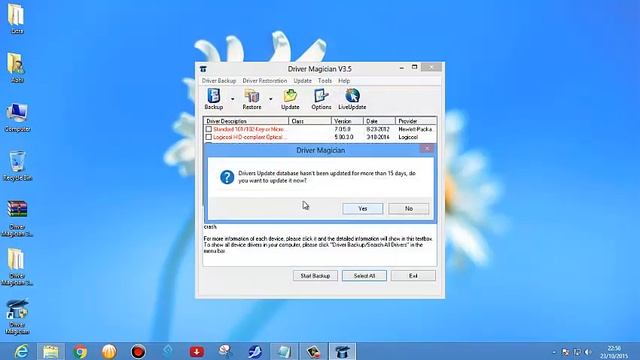
Task: Click the Driver Magician hat taskbar icon
Action: click(342, 351)
